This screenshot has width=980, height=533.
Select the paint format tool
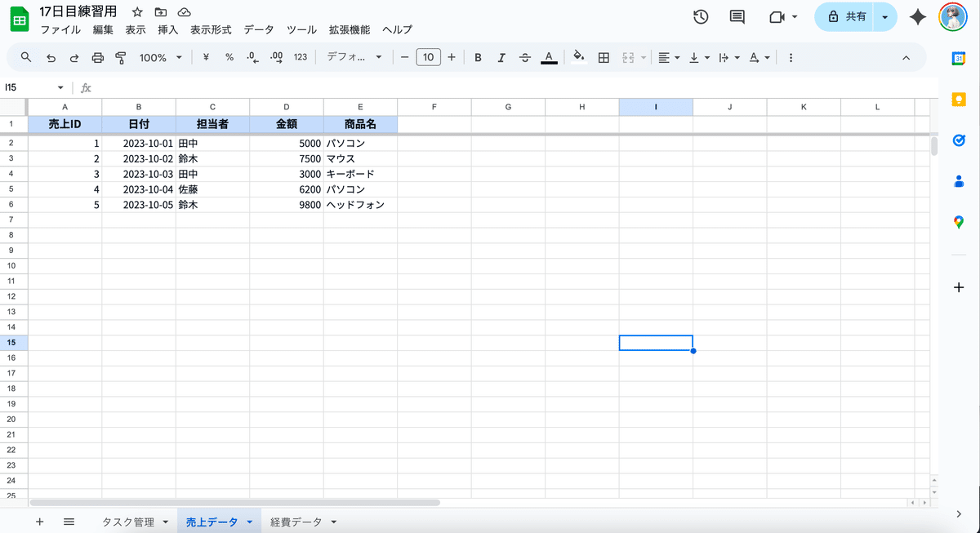coord(120,57)
